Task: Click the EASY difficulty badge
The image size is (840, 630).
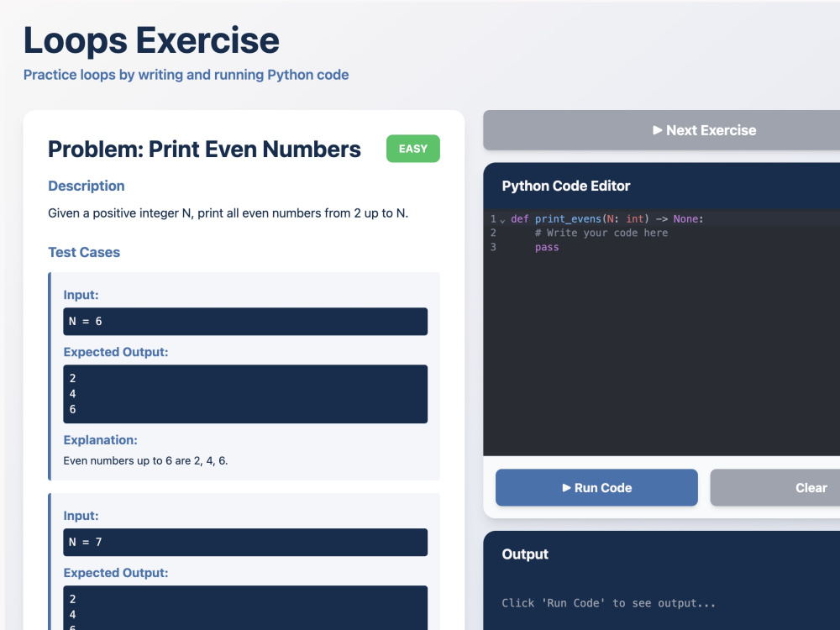Action: pos(413,149)
